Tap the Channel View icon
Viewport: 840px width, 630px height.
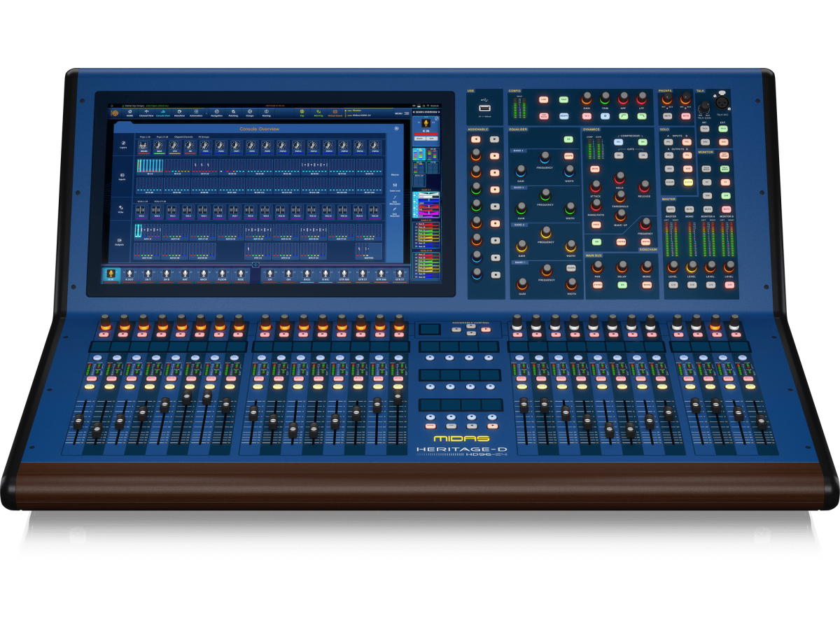[x=146, y=113]
